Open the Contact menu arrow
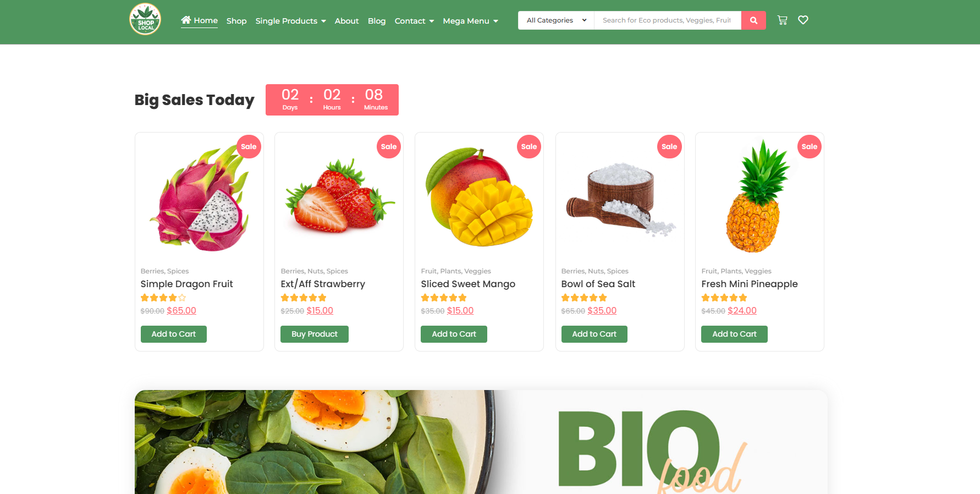Viewport: 980px width, 494px height. tap(432, 21)
